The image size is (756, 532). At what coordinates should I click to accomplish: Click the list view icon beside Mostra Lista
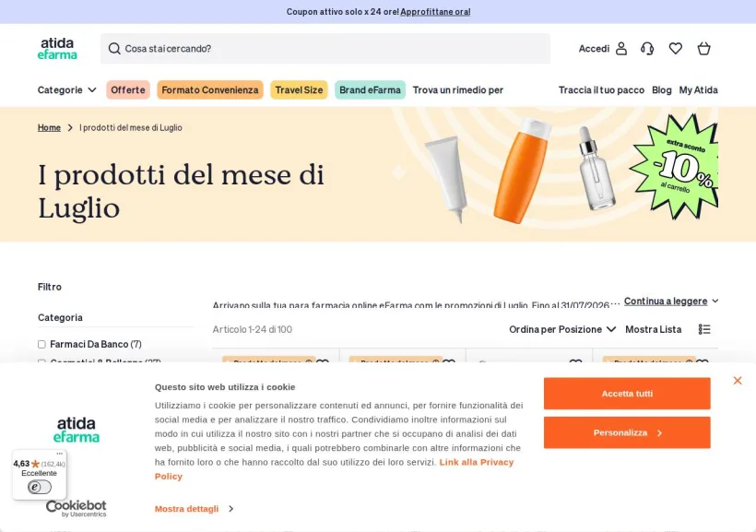704,329
